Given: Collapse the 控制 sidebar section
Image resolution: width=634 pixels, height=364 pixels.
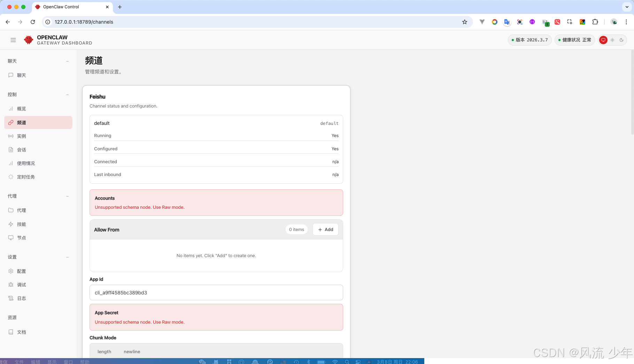Looking at the screenshot, I should (x=67, y=95).
